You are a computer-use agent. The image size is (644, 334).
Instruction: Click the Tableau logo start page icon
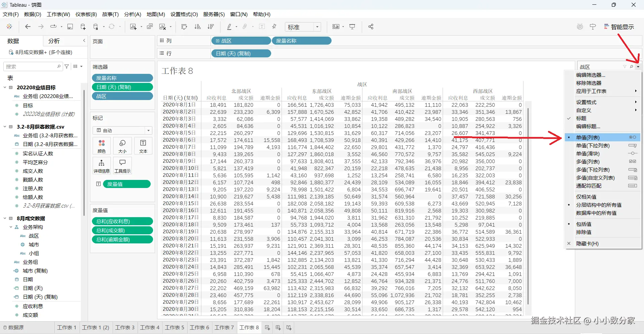click(9, 27)
